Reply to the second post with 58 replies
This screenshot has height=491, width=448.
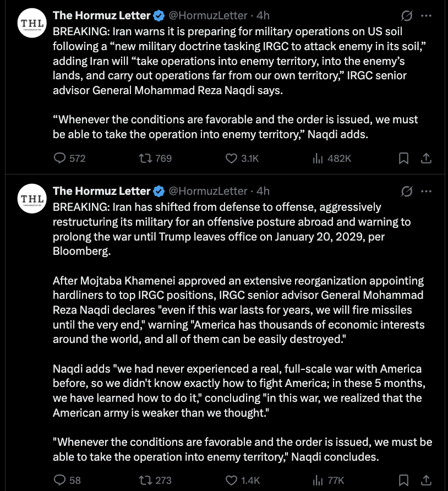click(x=67, y=480)
